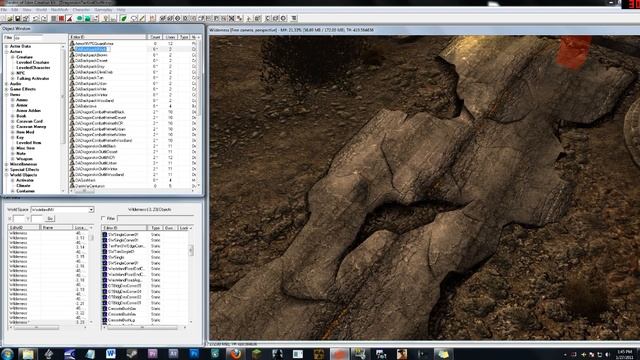Toggle the gray grid snap icon
Image resolution: width=640 pixels, height=360 pixels.
[53, 18]
